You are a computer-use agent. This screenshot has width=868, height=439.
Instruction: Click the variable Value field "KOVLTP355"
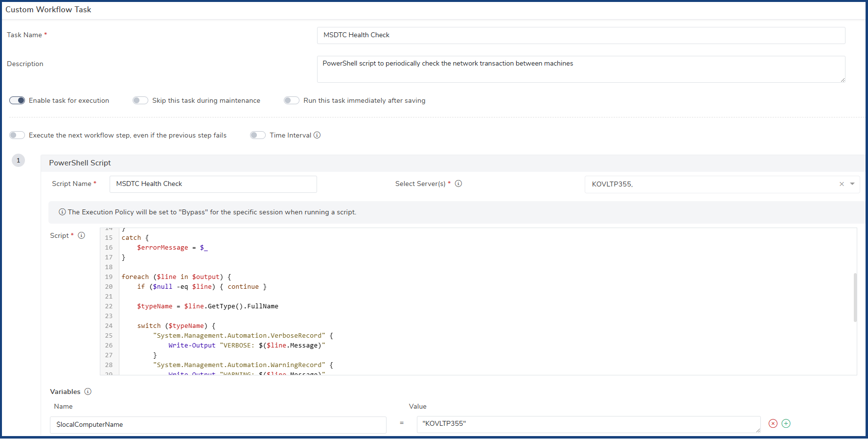point(589,424)
